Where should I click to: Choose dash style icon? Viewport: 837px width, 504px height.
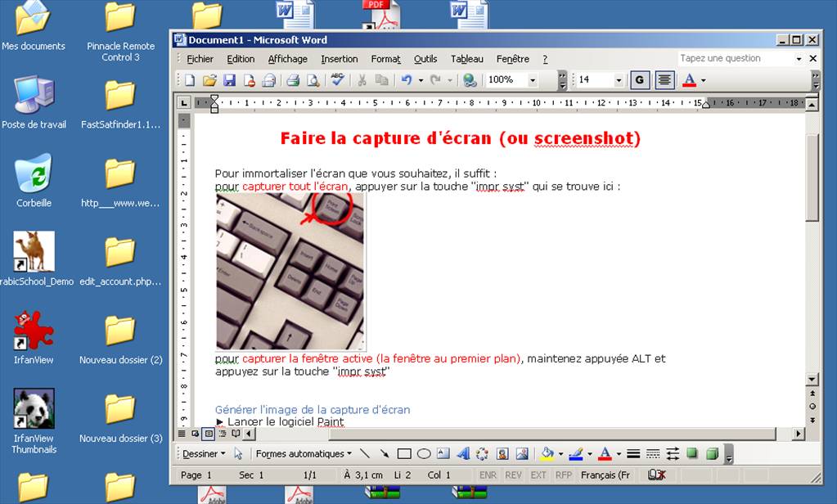[x=653, y=454]
